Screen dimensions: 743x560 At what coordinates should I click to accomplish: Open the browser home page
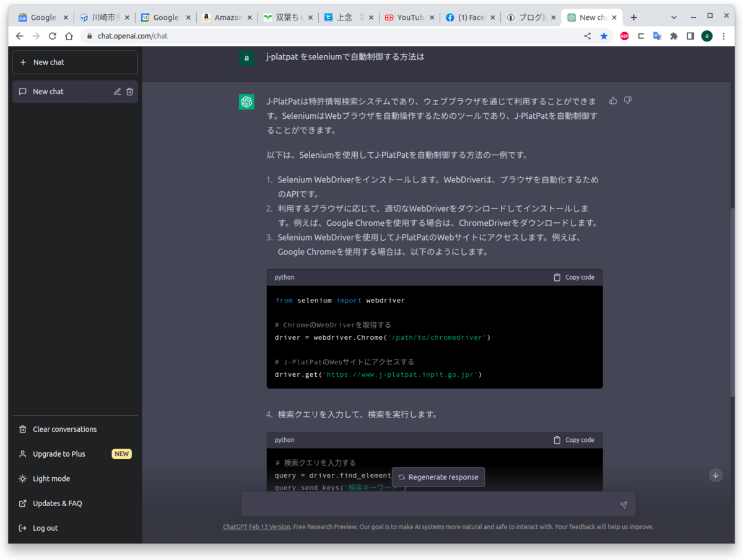pyautogui.click(x=69, y=36)
